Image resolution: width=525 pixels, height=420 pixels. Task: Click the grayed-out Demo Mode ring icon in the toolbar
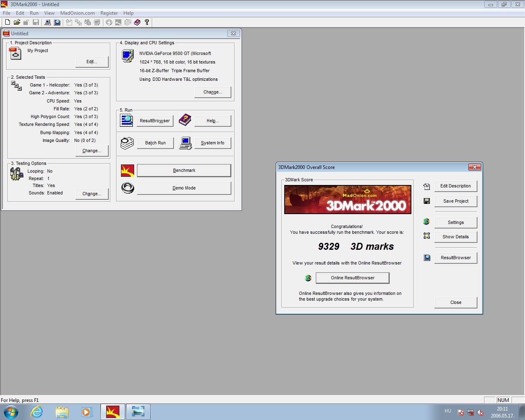109,22
